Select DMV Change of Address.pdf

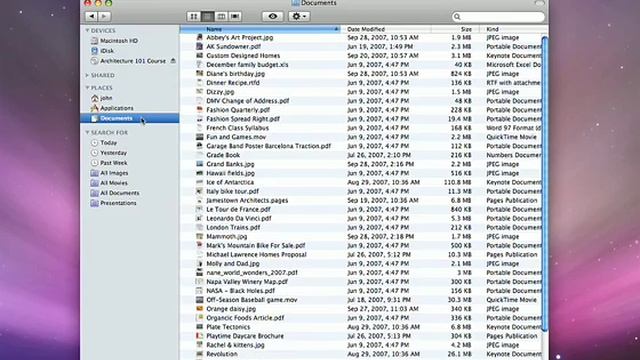tap(247, 101)
